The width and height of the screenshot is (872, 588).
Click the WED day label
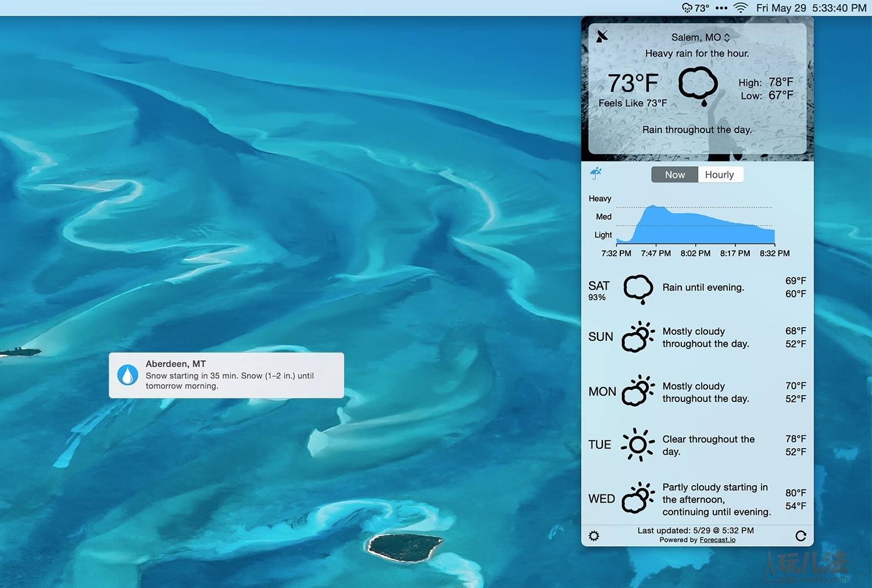tap(602, 499)
